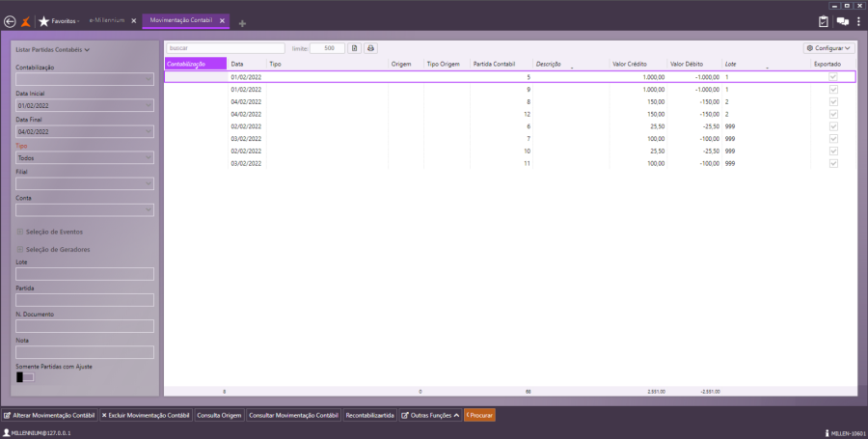Expand the Outras Funções menu

[431, 415]
